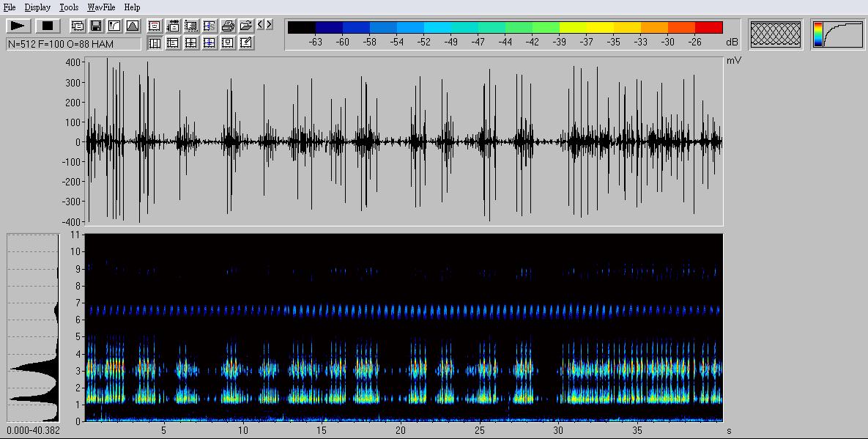Click the curve display icon
The image size is (868, 439).
point(114,26)
